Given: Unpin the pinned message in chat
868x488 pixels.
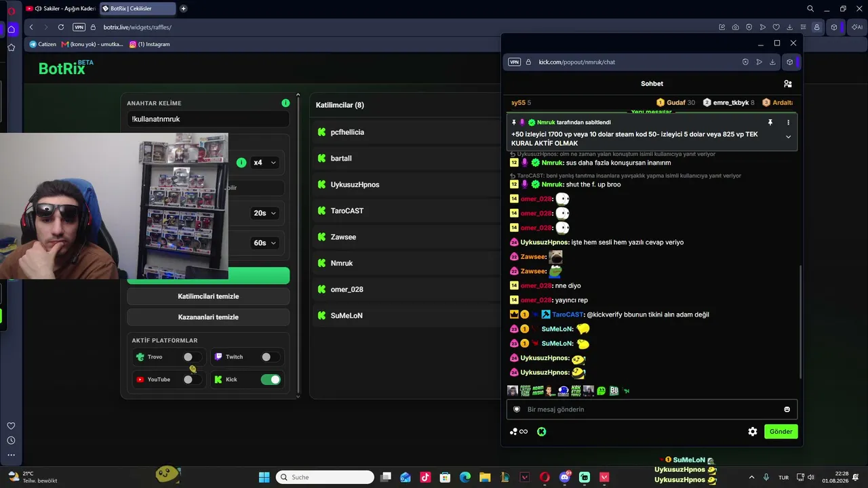Looking at the screenshot, I should pos(770,123).
